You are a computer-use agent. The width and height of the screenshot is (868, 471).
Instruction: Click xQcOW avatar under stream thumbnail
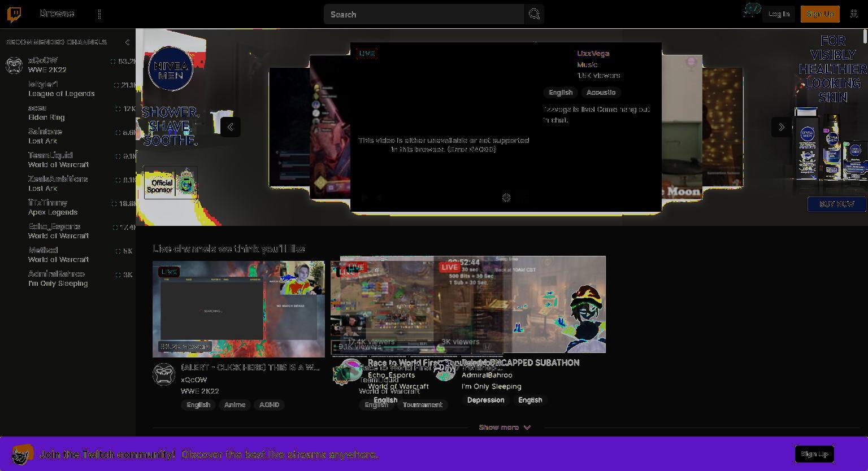(164, 374)
